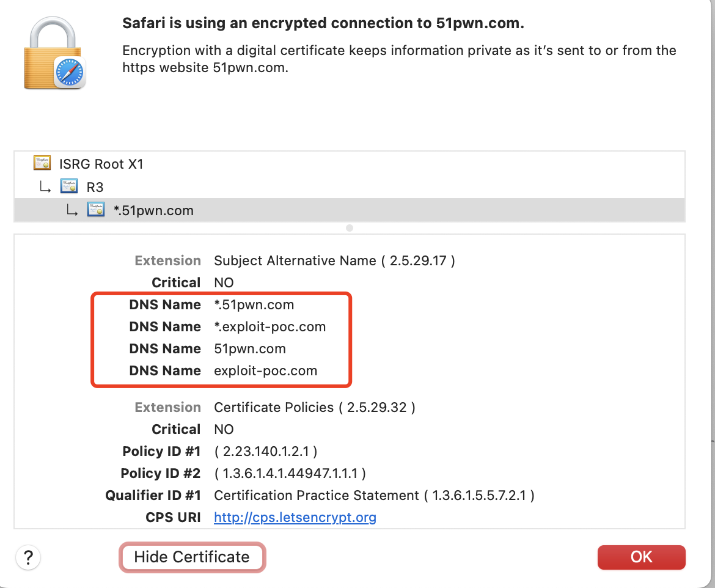Viewport: 715px width, 588px height.
Task: Select ISRG Root X1 in certificate chain
Action: click(101, 164)
